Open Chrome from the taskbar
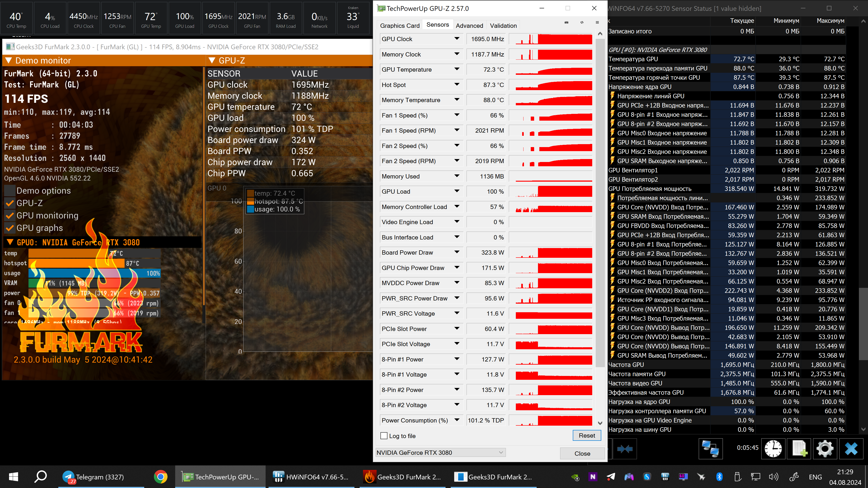 coord(161,477)
